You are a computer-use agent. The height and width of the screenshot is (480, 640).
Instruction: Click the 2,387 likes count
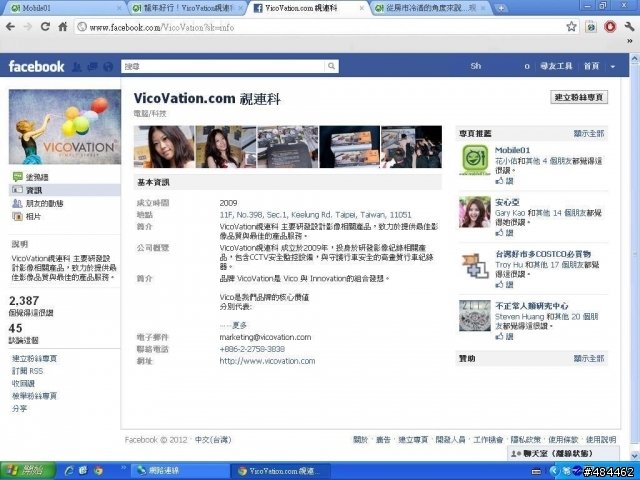tap(24, 301)
